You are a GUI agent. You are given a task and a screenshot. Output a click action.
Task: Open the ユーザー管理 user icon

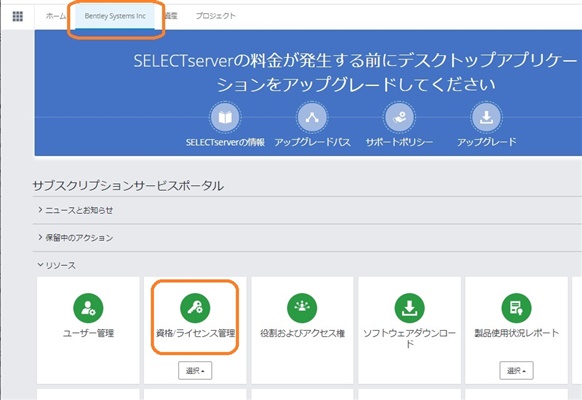pyautogui.click(x=88, y=308)
